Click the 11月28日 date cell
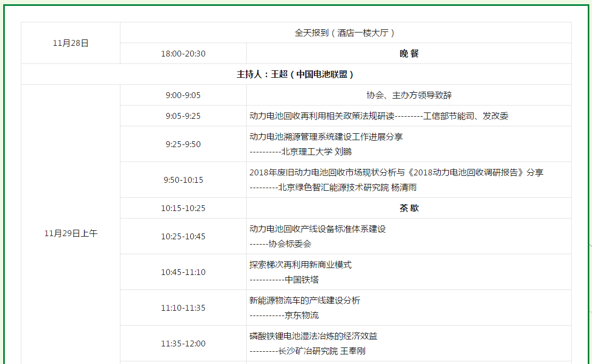The height and width of the screenshot is (364, 592). [70, 43]
